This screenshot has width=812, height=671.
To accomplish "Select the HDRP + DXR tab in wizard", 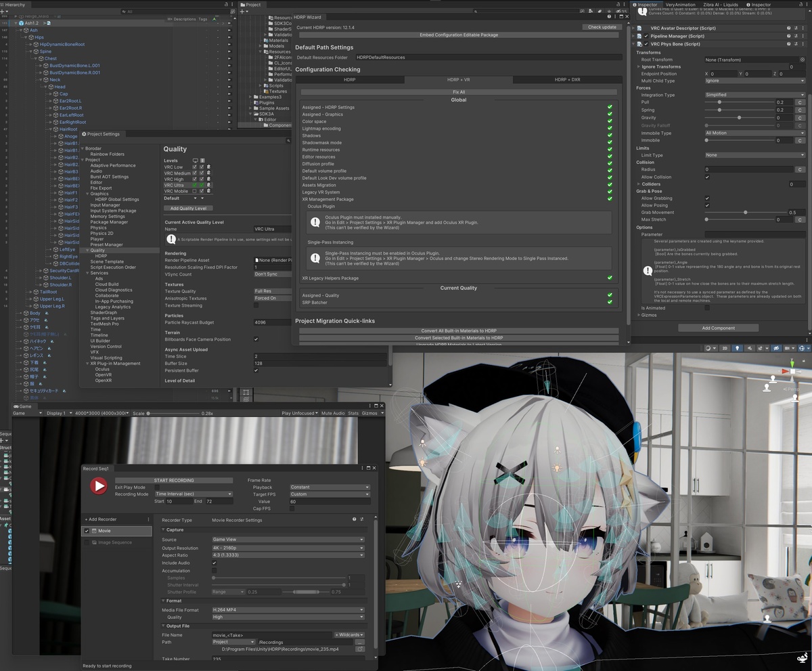I will [567, 80].
